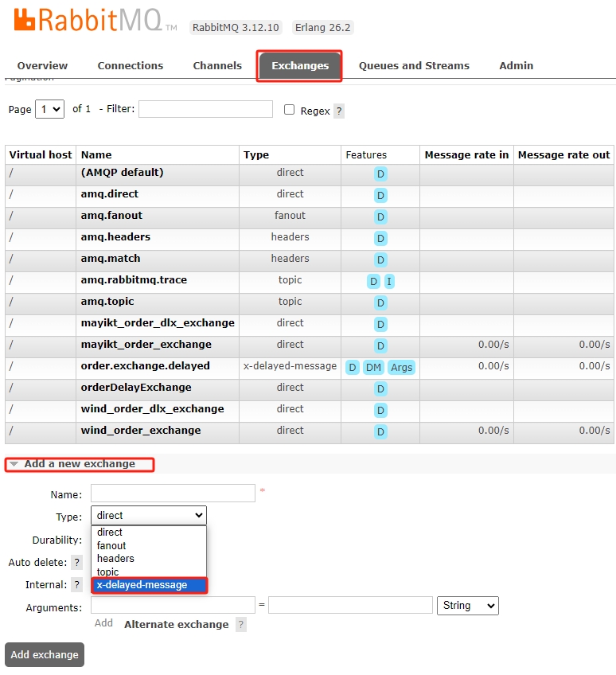The image size is (616, 675).
Task: Click the exchange Name input field
Action: point(173,493)
